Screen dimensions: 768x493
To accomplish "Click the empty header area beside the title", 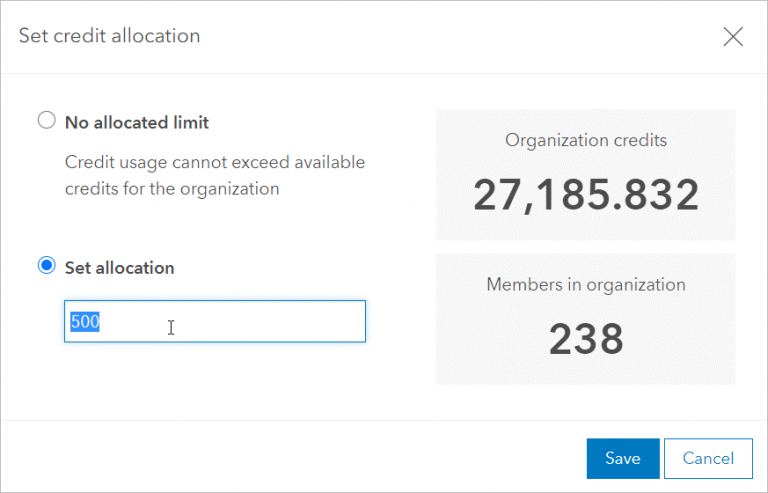I will click(450, 36).
